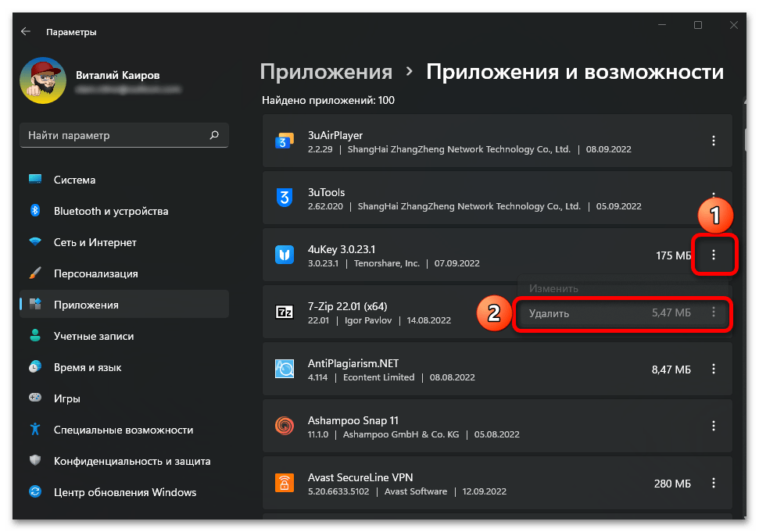
Task: Click the 7-Zip app icon
Action: coord(285,312)
